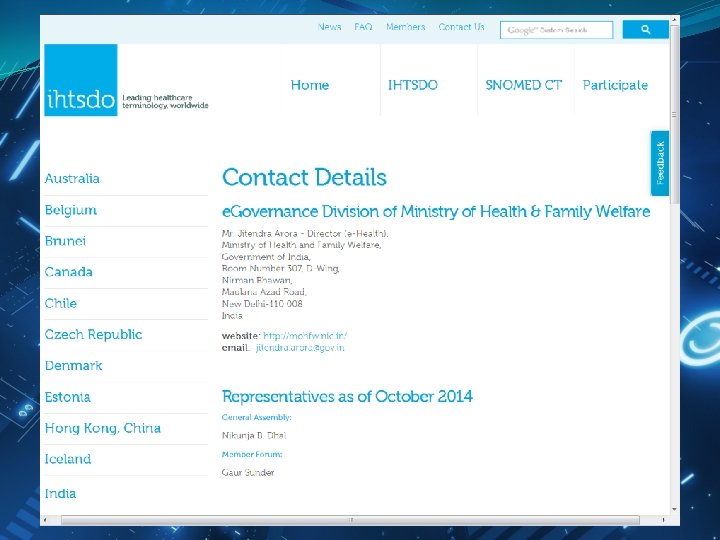Select Brunei in the country list
The image size is (720, 540).
point(65,241)
